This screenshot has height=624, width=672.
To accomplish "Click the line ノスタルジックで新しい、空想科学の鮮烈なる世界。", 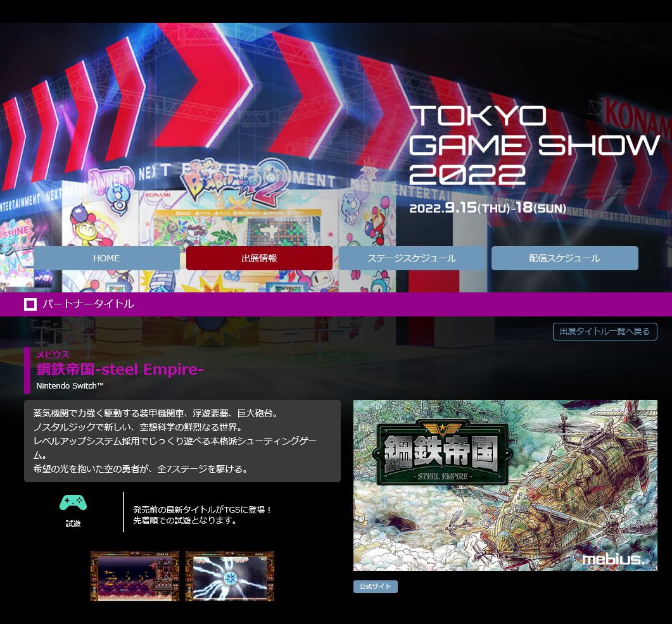I will click(x=139, y=427).
